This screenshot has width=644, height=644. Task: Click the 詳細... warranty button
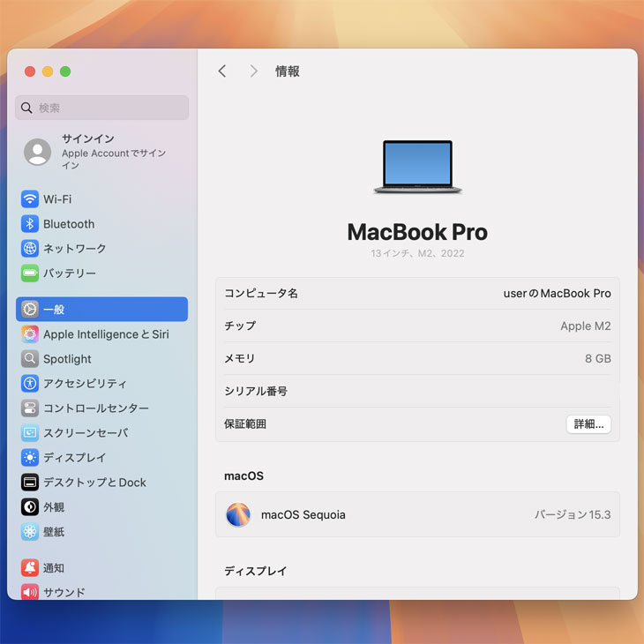[x=588, y=424]
